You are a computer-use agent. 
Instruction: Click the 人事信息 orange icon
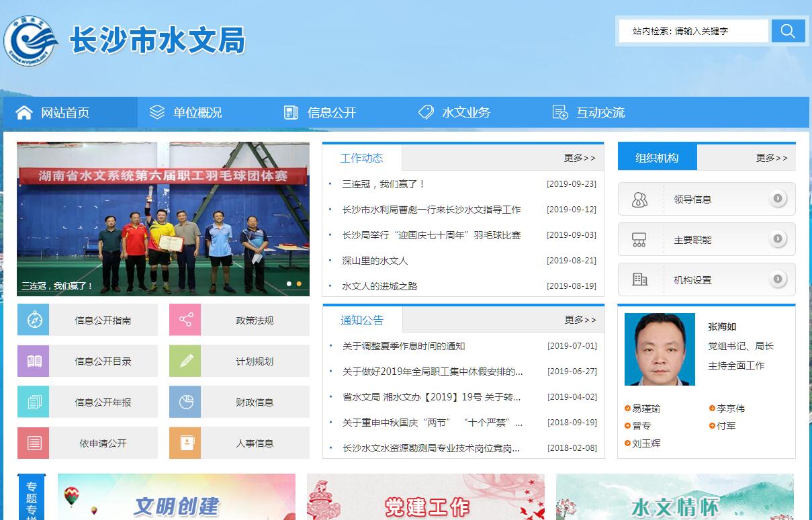click(x=185, y=443)
